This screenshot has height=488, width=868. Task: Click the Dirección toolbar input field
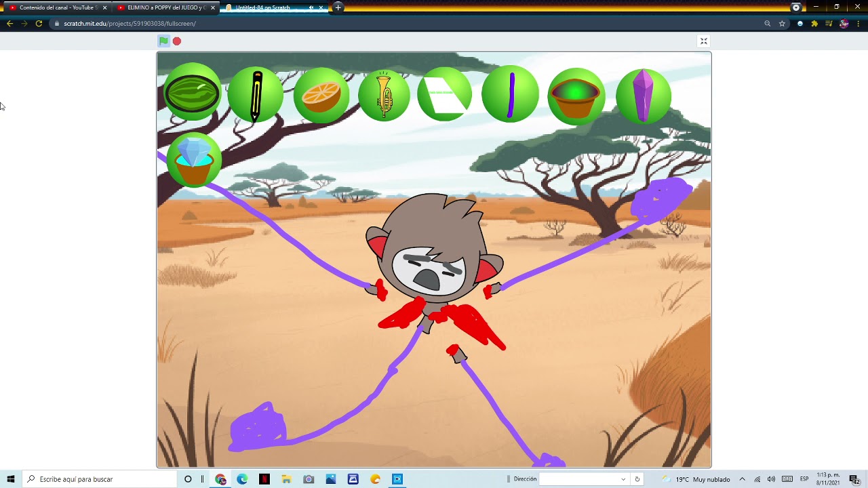pyautogui.click(x=584, y=479)
